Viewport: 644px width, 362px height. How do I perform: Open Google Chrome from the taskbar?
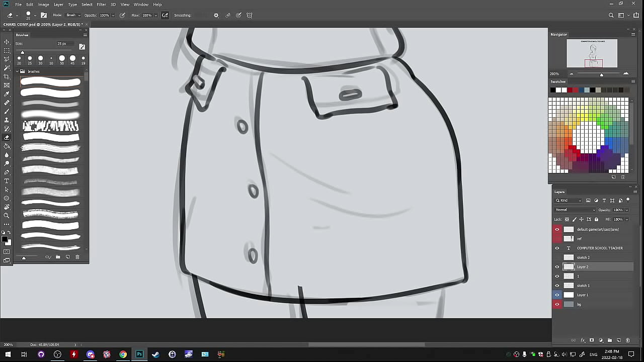(123, 354)
